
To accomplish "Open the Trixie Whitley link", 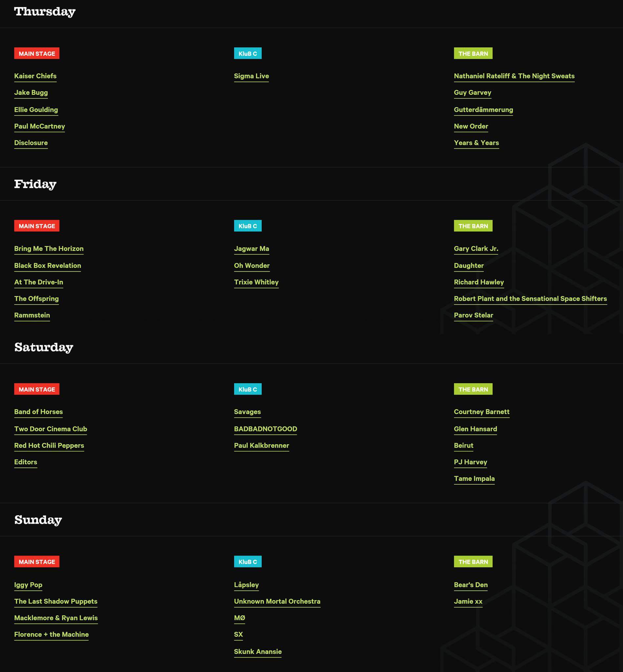I will coord(256,282).
